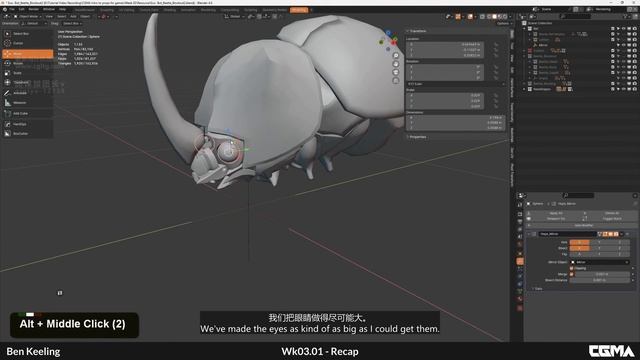Open the Object Mode dropdown
The height and width of the screenshot is (360, 640).
pos(28,16)
